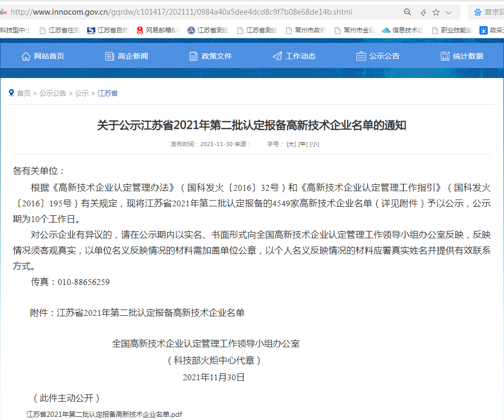Open the 信息技术应 cloud bookmark
Viewport: 504px width, 420px height.
click(402, 30)
